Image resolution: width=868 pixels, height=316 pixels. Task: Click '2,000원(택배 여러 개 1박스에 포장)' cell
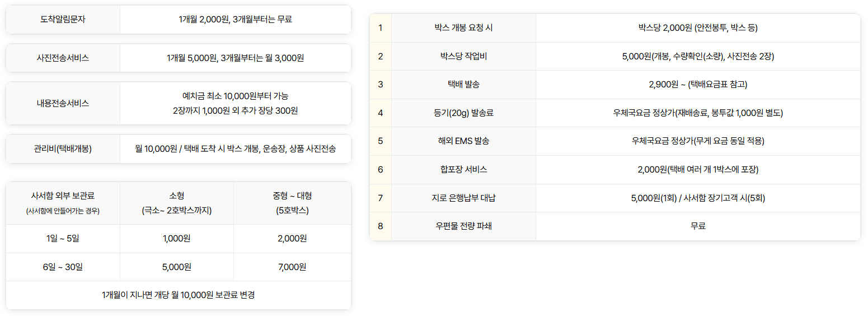[x=698, y=169]
